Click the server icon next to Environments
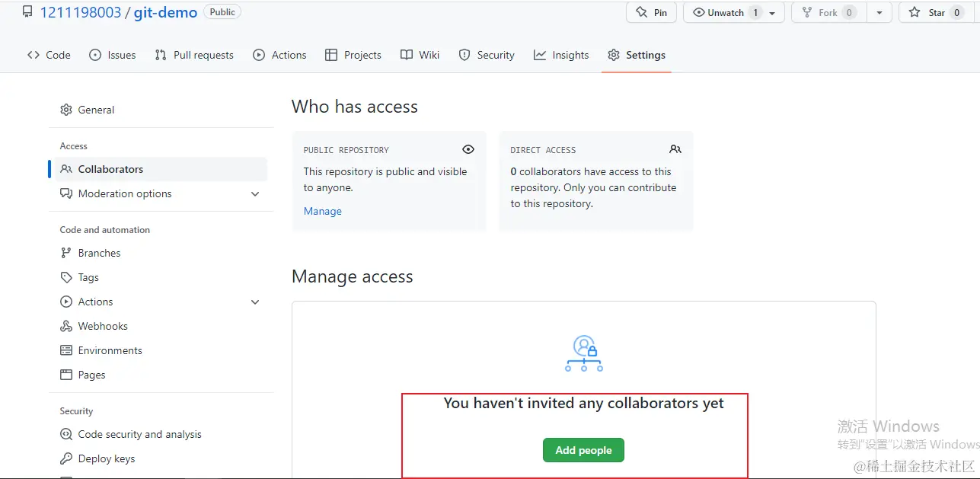 point(66,350)
